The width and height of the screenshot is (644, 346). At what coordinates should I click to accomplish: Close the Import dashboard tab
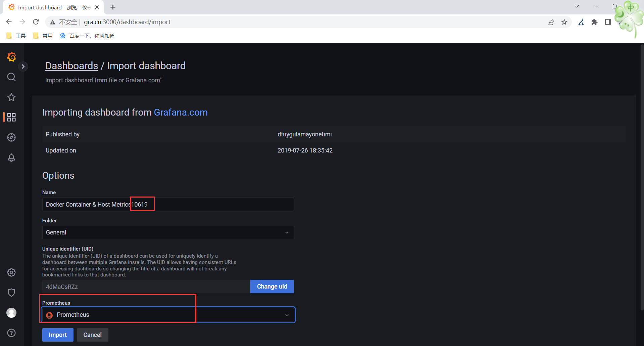97,7
